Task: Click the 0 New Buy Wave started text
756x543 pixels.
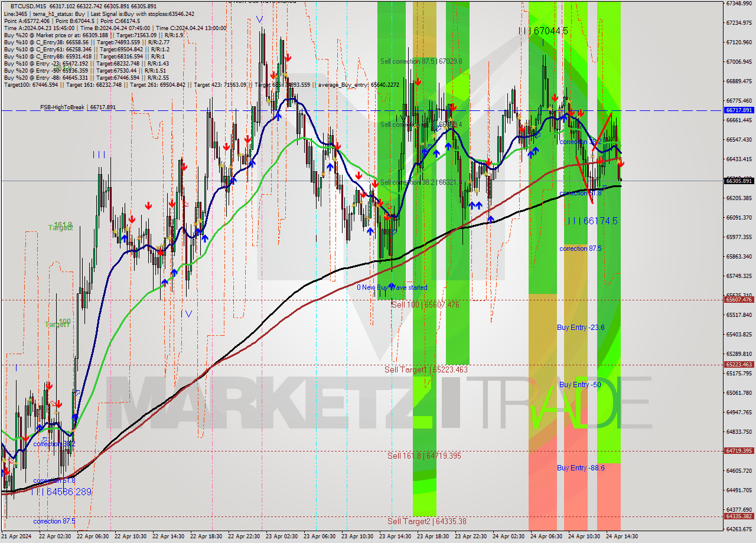Action: point(392,287)
